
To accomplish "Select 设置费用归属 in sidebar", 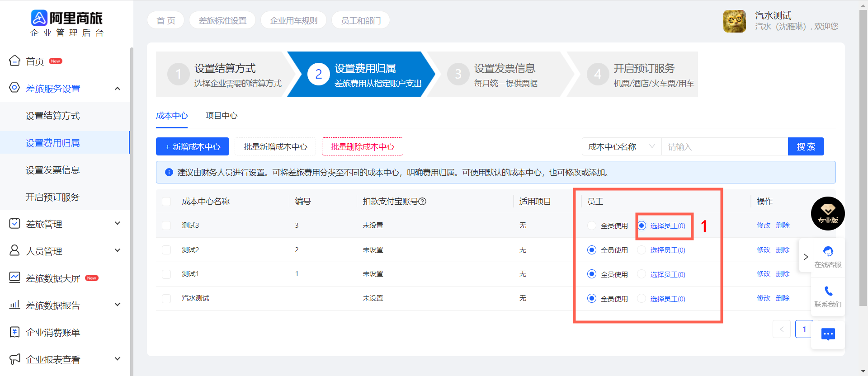I will click(x=65, y=143).
